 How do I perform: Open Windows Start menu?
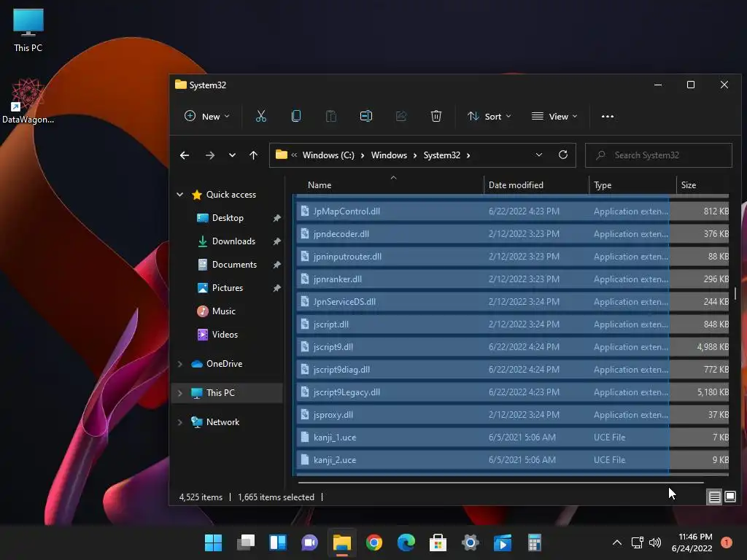coord(214,542)
